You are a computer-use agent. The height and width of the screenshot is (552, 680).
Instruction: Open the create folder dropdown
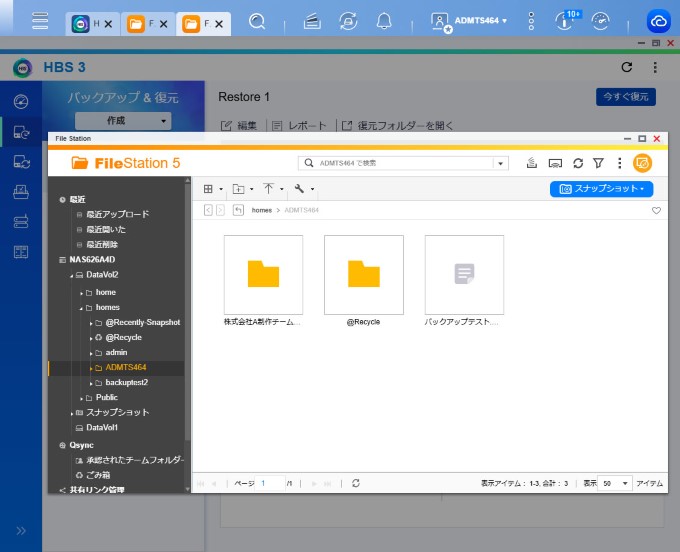(243, 189)
